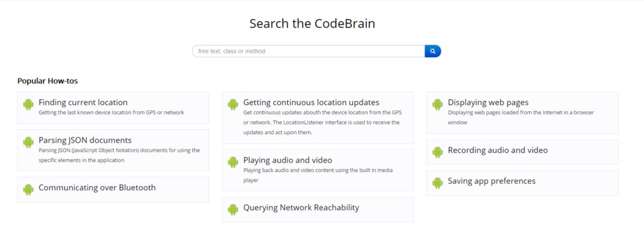
Task: Click the Popular How-tos heading
Action: point(48,81)
